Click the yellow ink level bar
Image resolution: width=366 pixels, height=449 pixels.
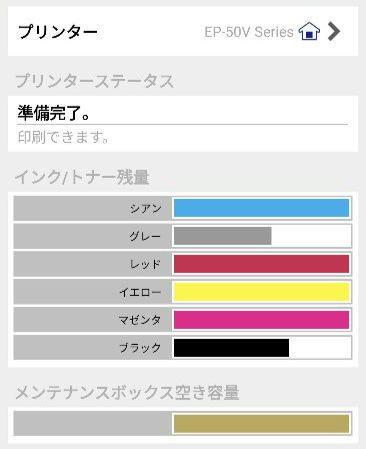tap(262, 292)
